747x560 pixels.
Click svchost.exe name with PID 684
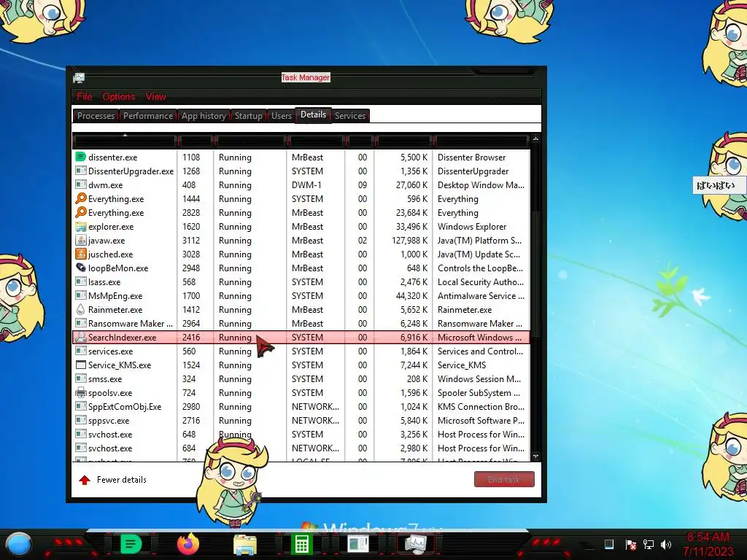[x=110, y=448]
